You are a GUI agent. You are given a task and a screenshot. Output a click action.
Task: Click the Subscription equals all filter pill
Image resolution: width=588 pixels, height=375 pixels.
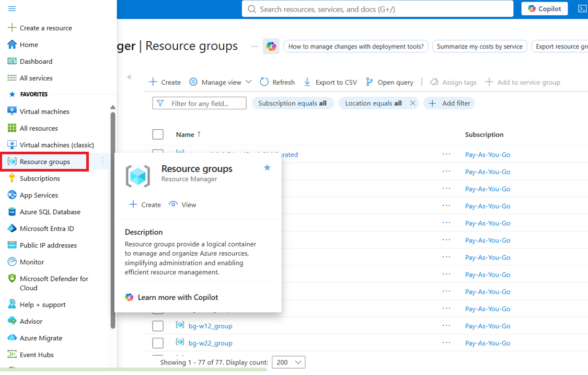point(293,103)
